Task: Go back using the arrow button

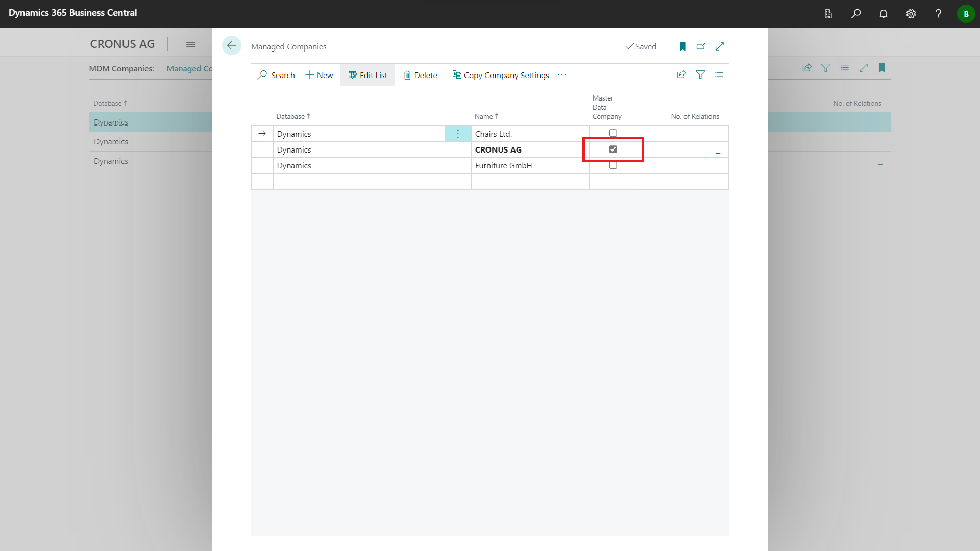Action: pyautogui.click(x=232, y=46)
